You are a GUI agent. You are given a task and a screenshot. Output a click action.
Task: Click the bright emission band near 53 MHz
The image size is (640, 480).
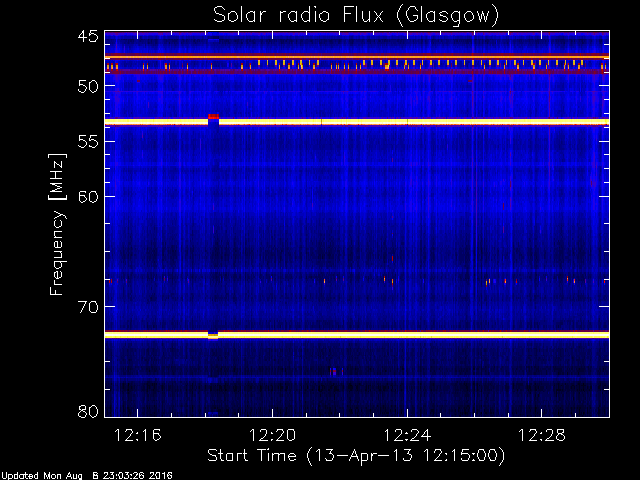coord(357,122)
